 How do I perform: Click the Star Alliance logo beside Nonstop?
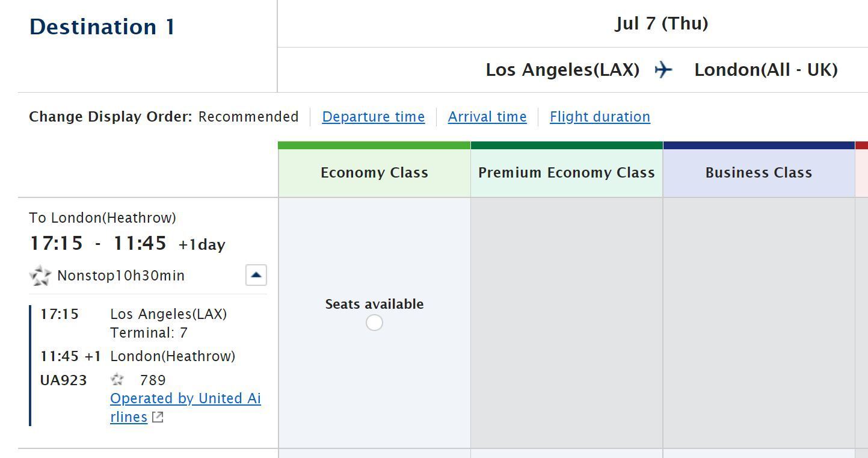coord(40,276)
